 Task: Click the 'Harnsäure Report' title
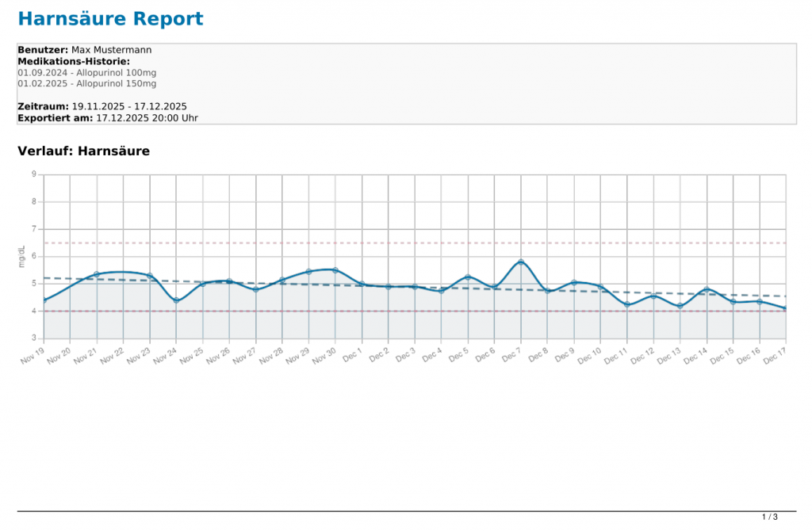point(110,19)
